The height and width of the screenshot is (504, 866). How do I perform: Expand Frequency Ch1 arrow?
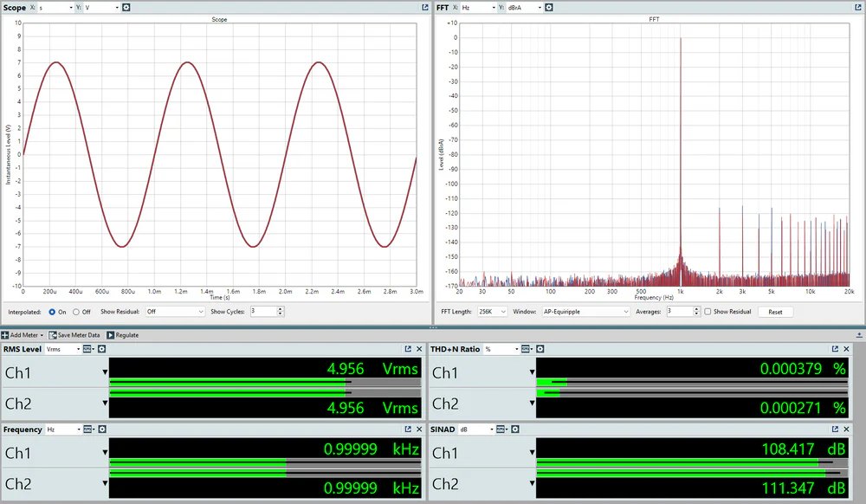tap(105, 452)
